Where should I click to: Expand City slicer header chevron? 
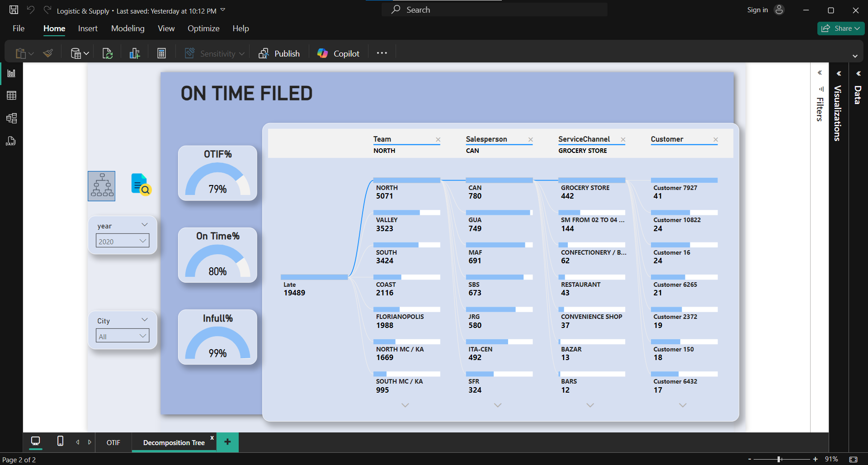145,320
